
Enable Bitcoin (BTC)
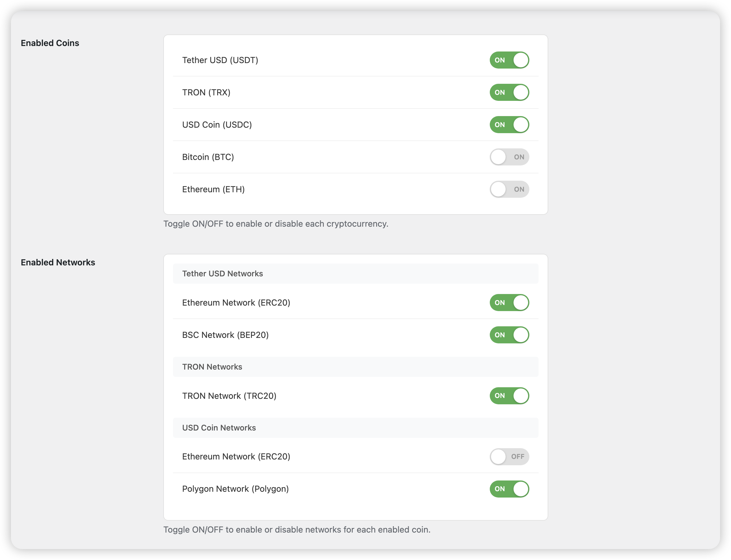[x=509, y=157]
